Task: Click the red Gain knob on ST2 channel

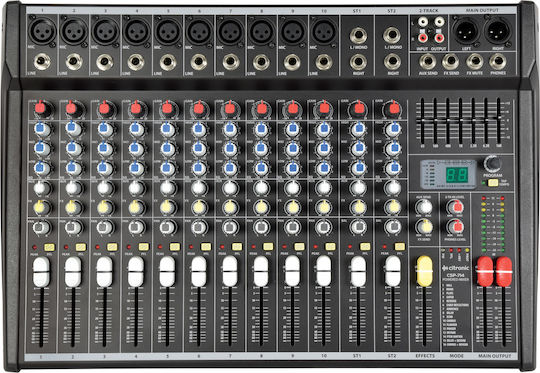Action: click(393, 108)
